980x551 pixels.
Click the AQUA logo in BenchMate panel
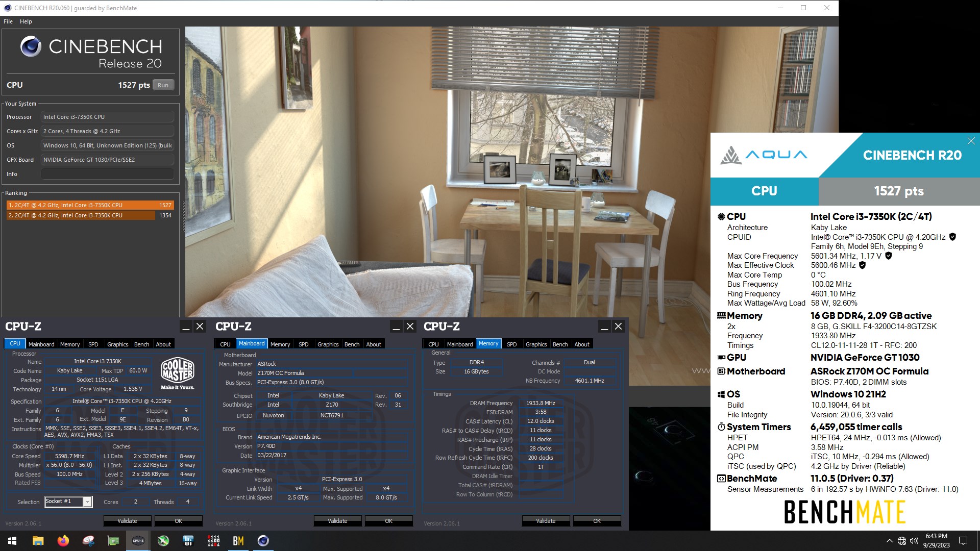coord(764,155)
